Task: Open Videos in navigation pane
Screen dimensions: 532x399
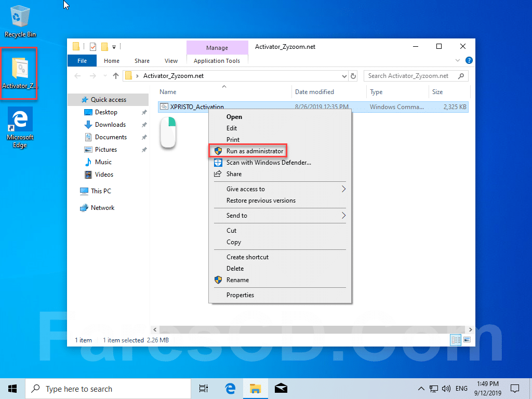Action: [104, 175]
